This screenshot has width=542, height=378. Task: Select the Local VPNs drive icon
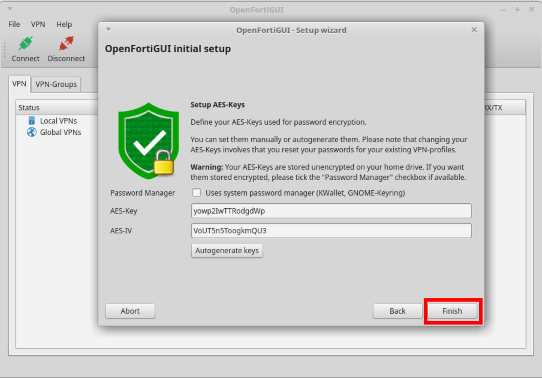point(32,121)
